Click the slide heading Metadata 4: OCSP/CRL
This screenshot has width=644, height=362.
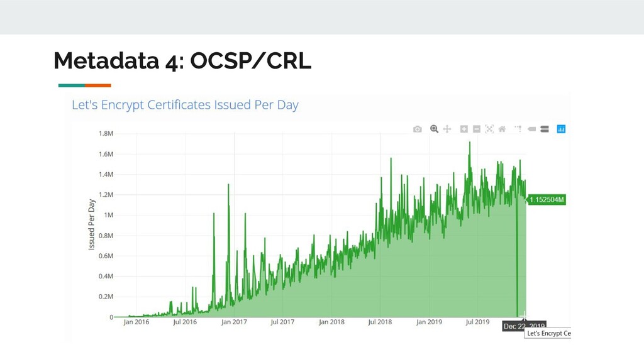tap(182, 61)
